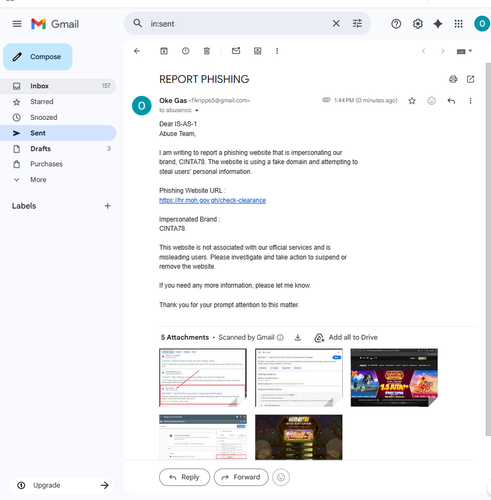Screen dimensions: 491x500
Task: Add emoji reaction beside the star
Action: (x=431, y=101)
